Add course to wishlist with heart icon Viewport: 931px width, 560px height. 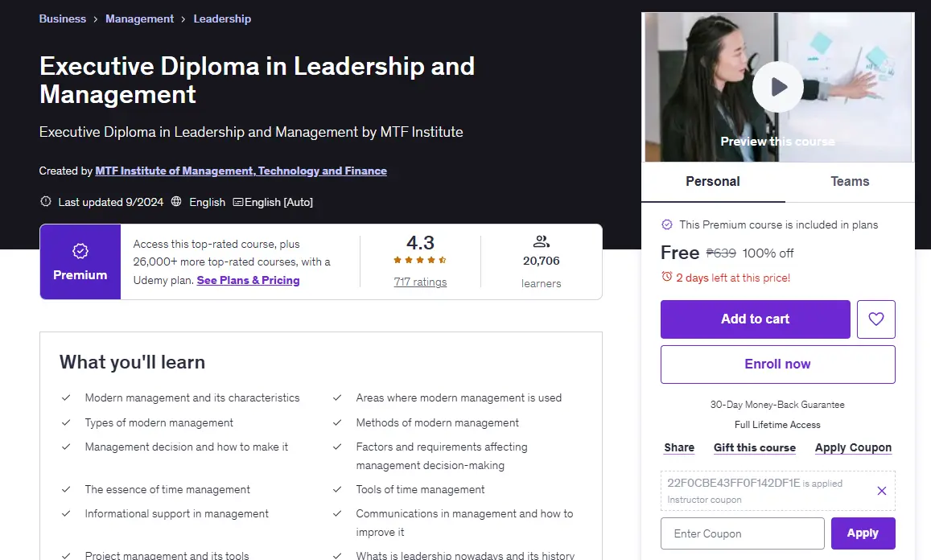875,319
